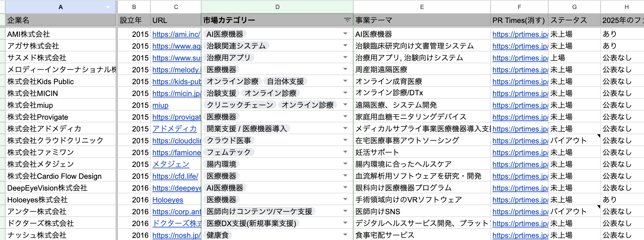This screenshot has height=240, width=644.
Task: Click the 自治体支援 chip in Kids Public row
Action: click(x=285, y=81)
